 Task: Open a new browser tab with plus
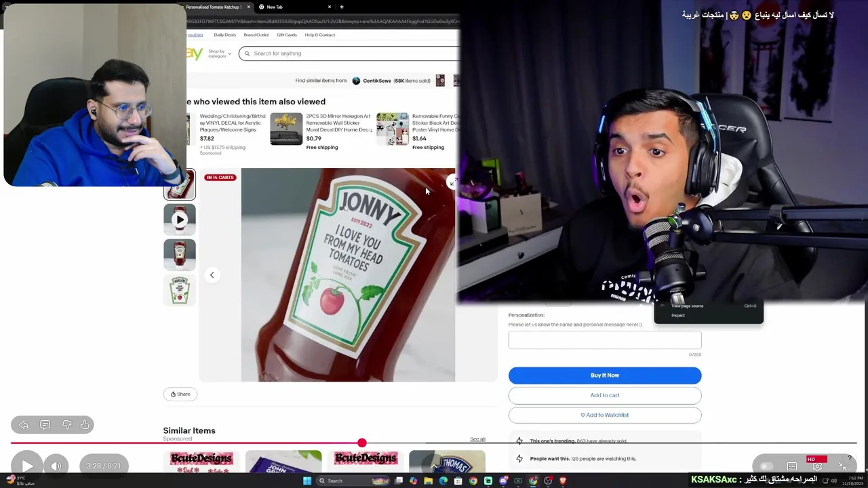point(342,7)
